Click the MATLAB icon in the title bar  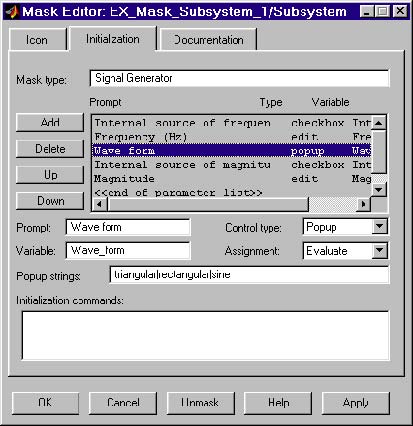click(x=12, y=12)
